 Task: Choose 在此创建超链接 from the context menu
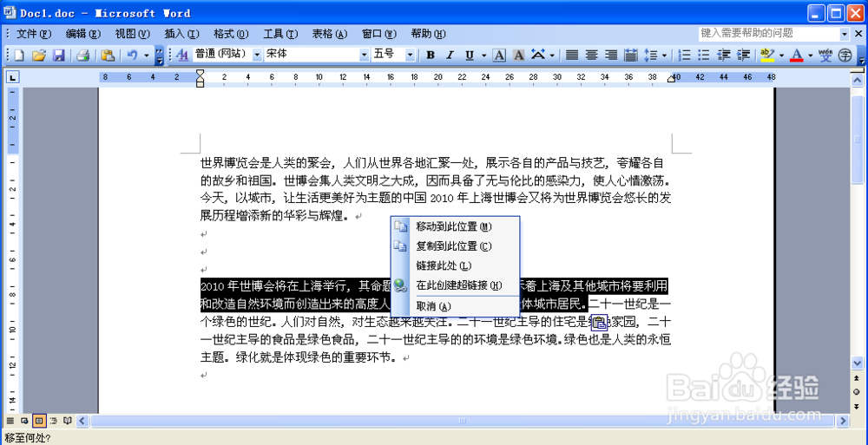click(x=455, y=285)
